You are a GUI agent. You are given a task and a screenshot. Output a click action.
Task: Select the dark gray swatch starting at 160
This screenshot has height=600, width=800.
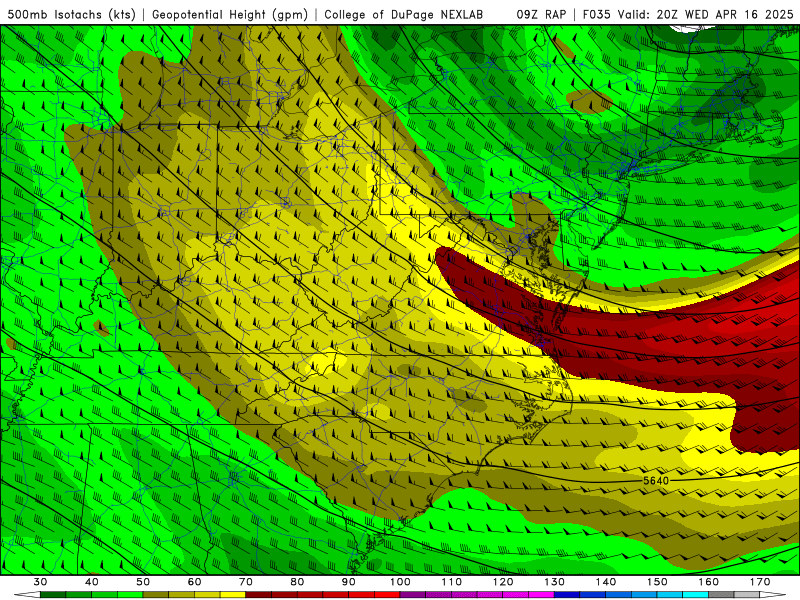click(721, 595)
